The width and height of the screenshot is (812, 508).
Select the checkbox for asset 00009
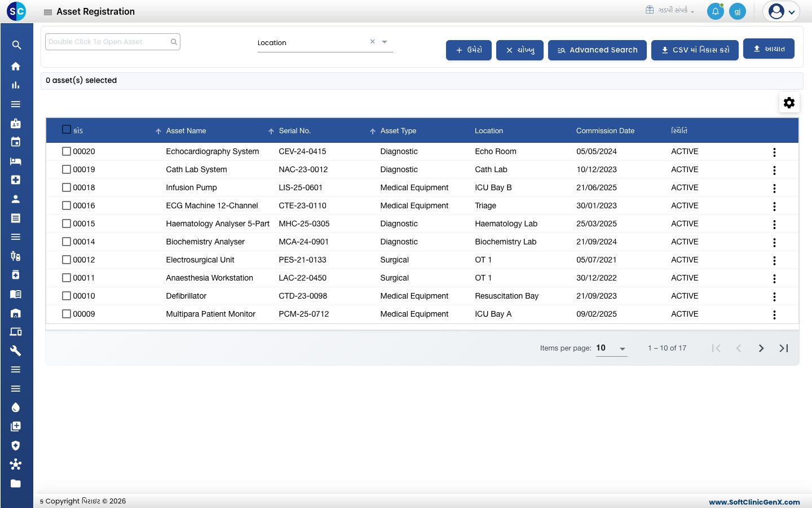click(67, 314)
